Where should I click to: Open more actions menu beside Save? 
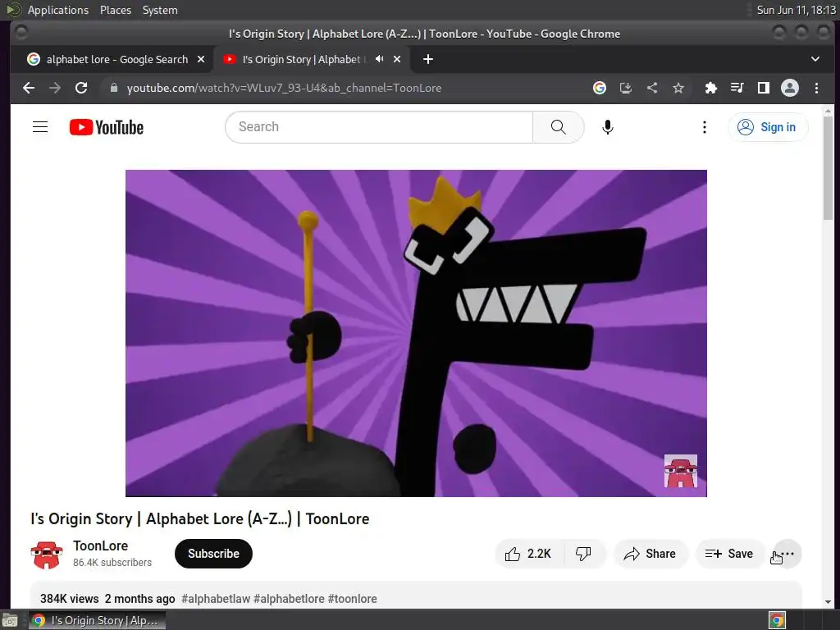click(787, 554)
